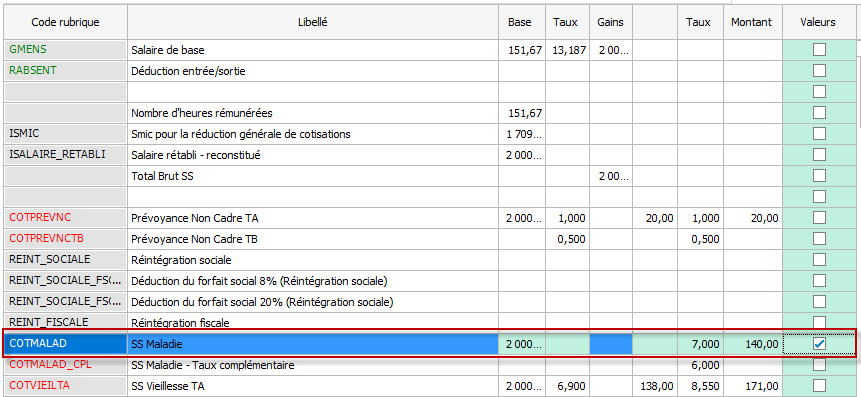Click the Base column header
861x397 pixels.
[519, 23]
